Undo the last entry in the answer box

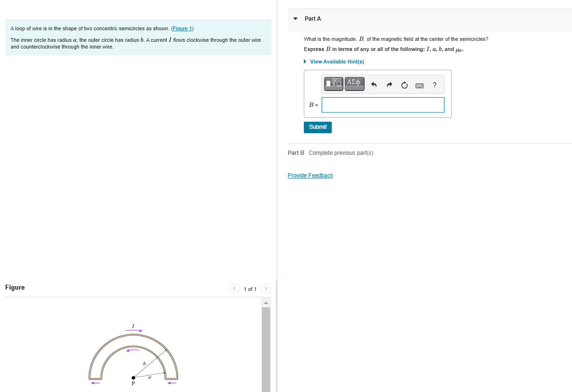click(374, 84)
